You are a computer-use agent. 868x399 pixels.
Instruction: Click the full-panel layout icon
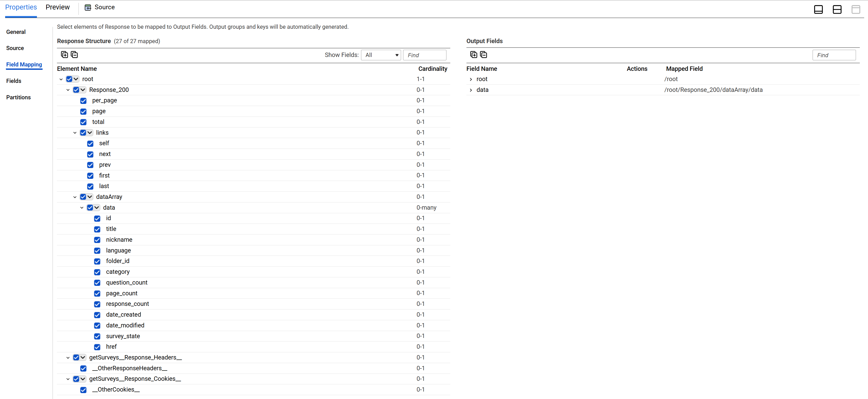856,9
